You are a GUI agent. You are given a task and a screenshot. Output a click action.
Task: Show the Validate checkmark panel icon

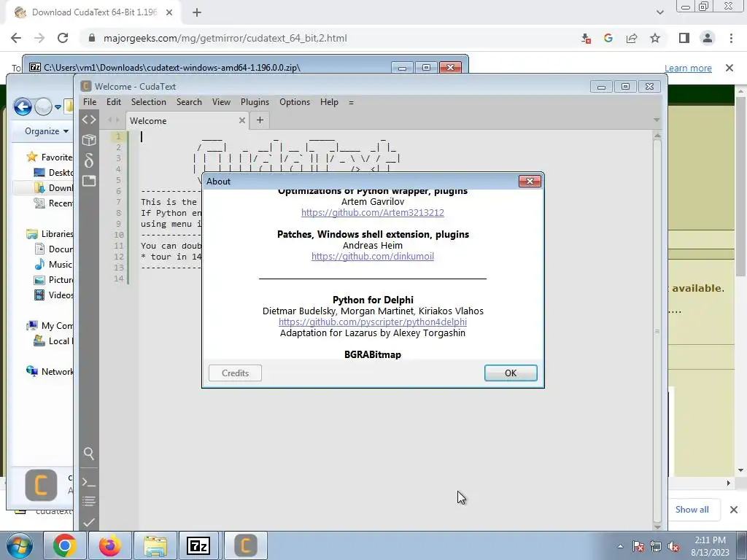click(89, 522)
